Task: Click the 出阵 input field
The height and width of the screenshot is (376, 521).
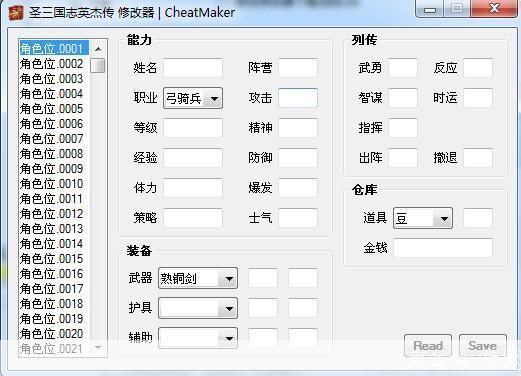Action: pyautogui.click(x=403, y=158)
